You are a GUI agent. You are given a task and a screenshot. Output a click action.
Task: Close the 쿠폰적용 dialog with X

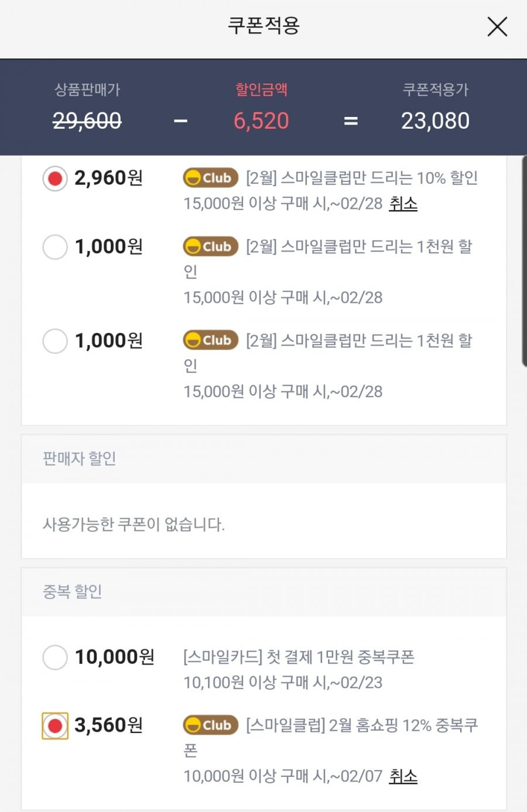pos(497,26)
